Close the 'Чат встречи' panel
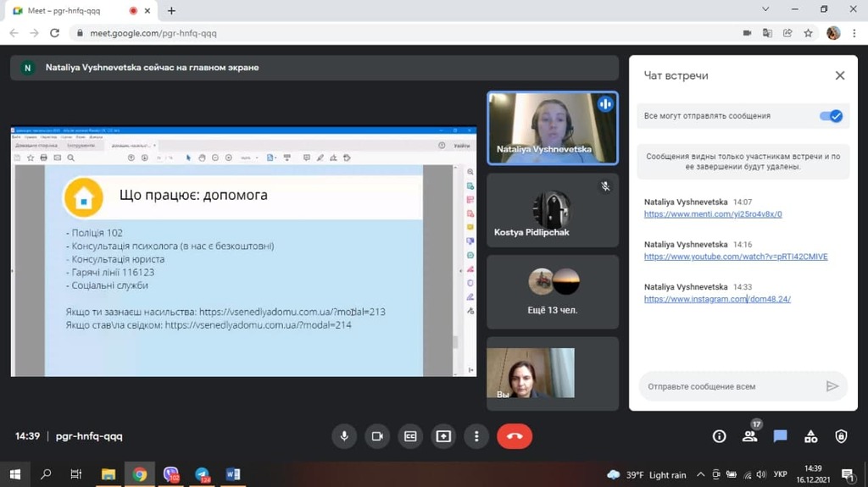Viewport: 868px width, 487px height. 840,75
